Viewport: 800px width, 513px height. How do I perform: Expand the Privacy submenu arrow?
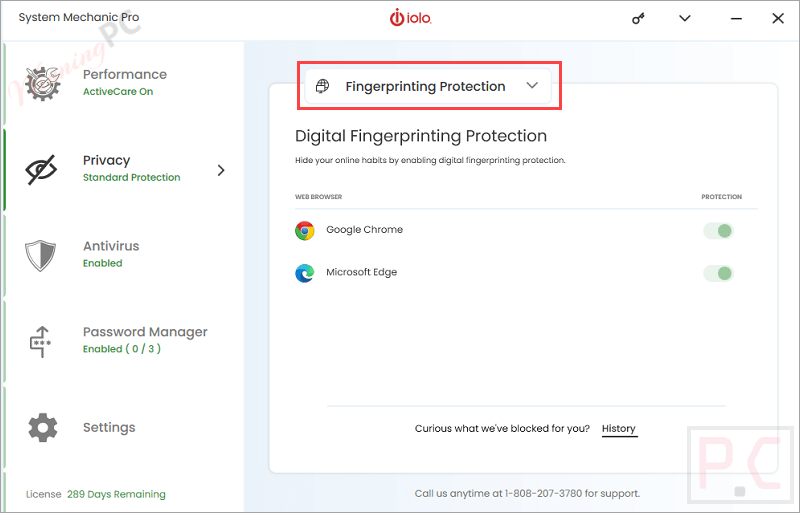click(x=220, y=170)
